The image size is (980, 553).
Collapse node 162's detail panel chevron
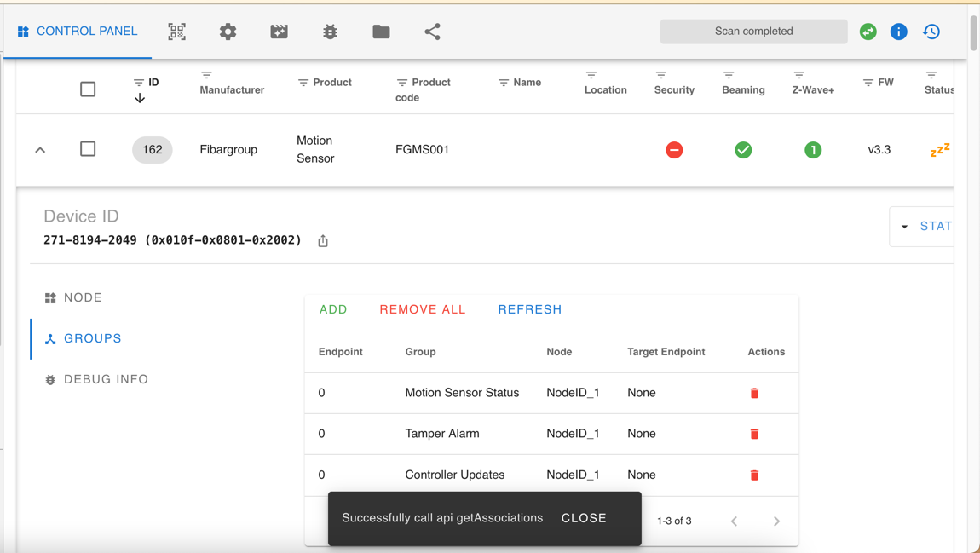pyautogui.click(x=39, y=149)
